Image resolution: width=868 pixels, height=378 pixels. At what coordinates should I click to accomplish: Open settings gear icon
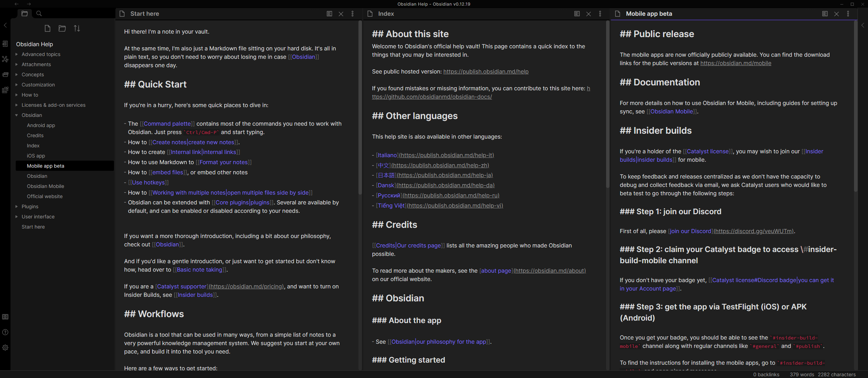5,348
